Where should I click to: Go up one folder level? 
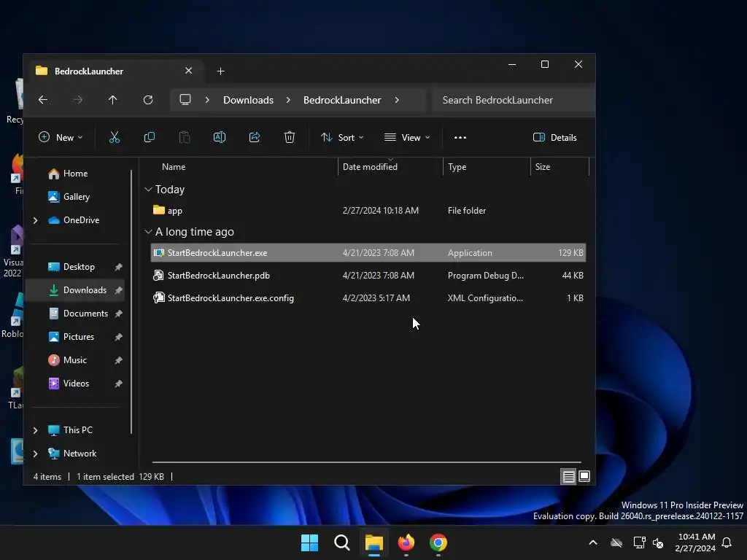tap(112, 99)
